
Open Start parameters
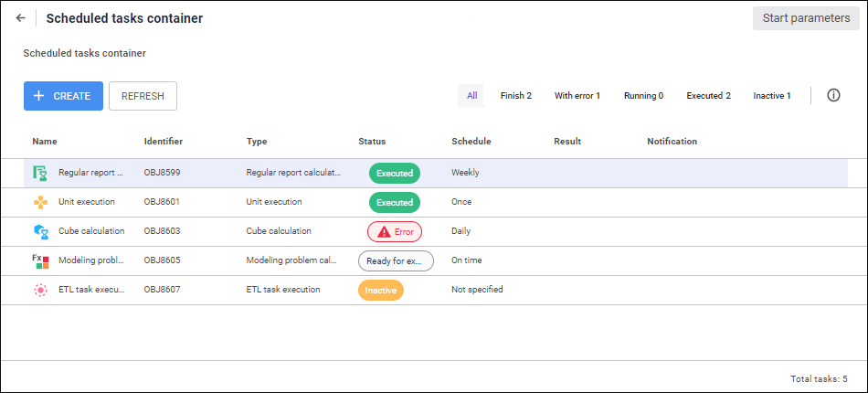point(806,18)
